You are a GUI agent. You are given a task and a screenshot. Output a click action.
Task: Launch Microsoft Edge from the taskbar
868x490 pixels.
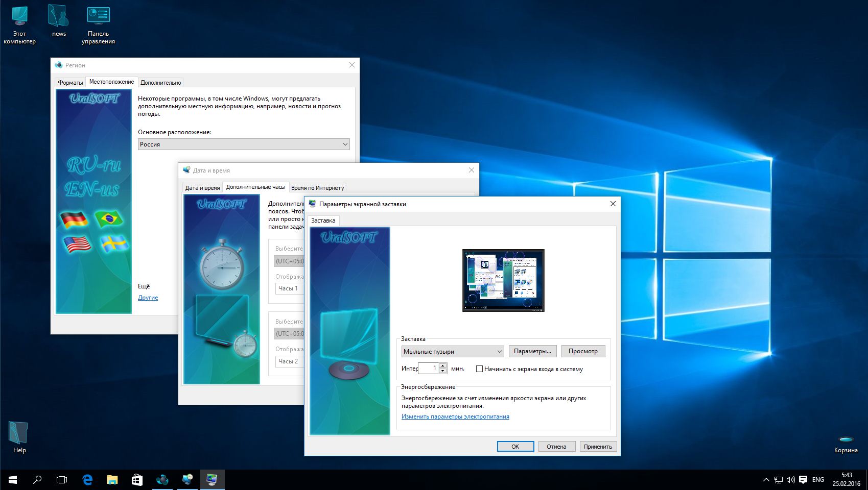coord(87,480)
